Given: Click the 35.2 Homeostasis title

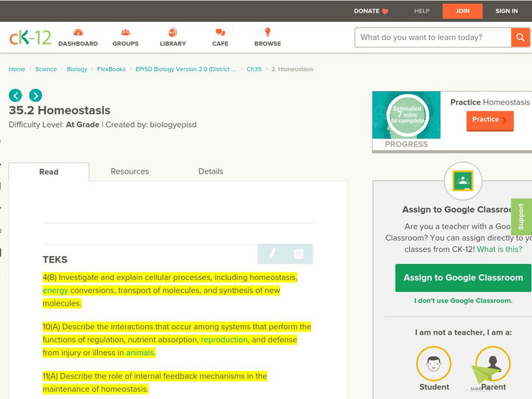Looking at the screenshot, I should click(x=59, y=110).
